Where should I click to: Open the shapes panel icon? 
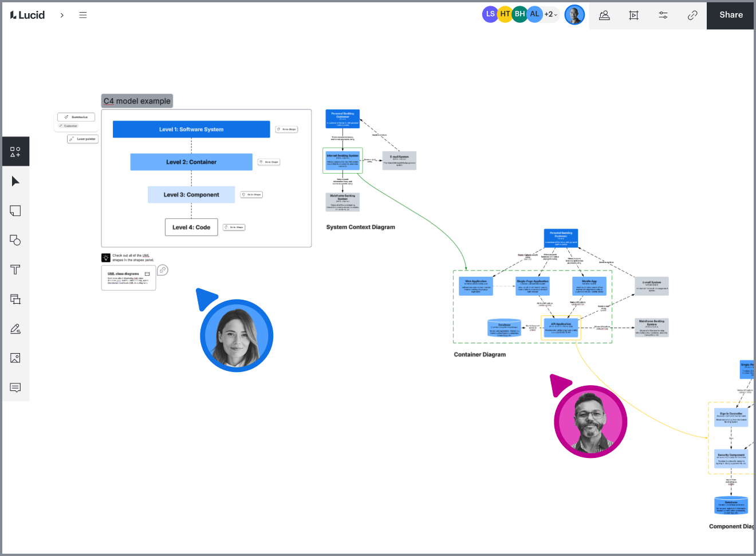(15, 152)
